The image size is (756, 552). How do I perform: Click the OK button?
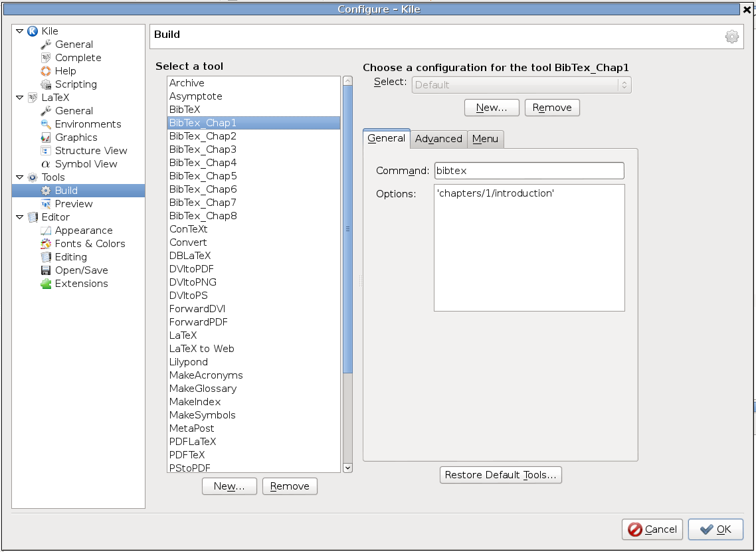[x=715, y=529]
